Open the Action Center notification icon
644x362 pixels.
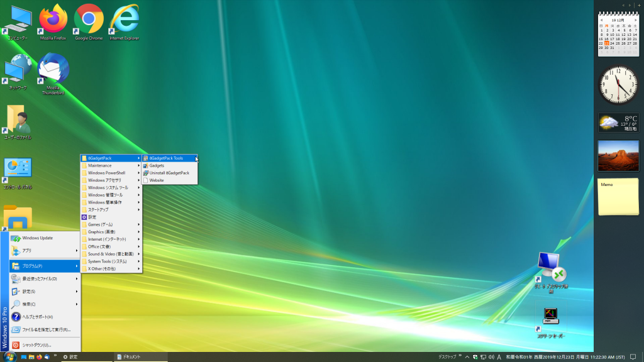(x=633, y=357)
